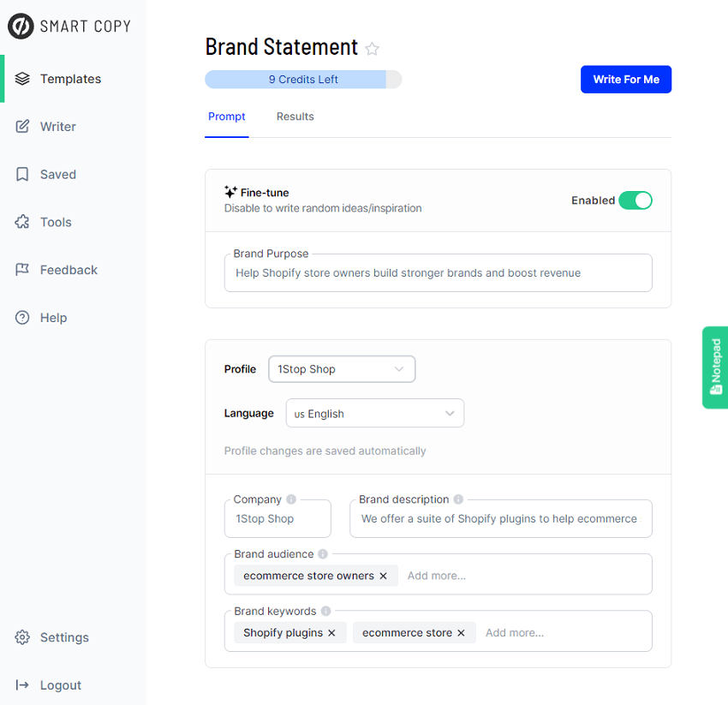Disable the Fine-tune toggle

tap(636, 200)
